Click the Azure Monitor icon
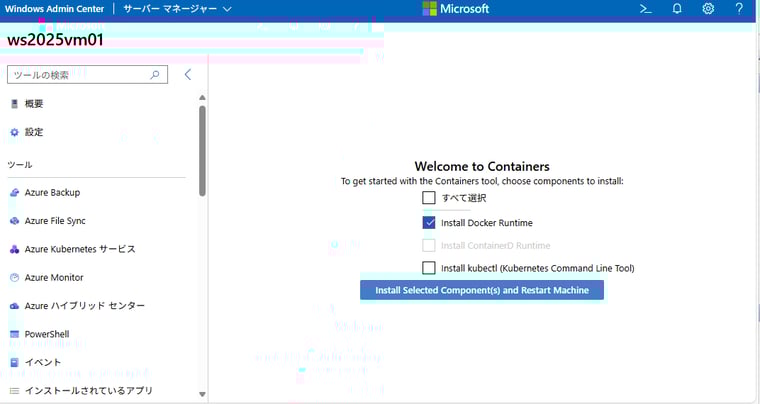Image resolution: width=760 pixels, height=404 pixels. [x=15, y=278]
